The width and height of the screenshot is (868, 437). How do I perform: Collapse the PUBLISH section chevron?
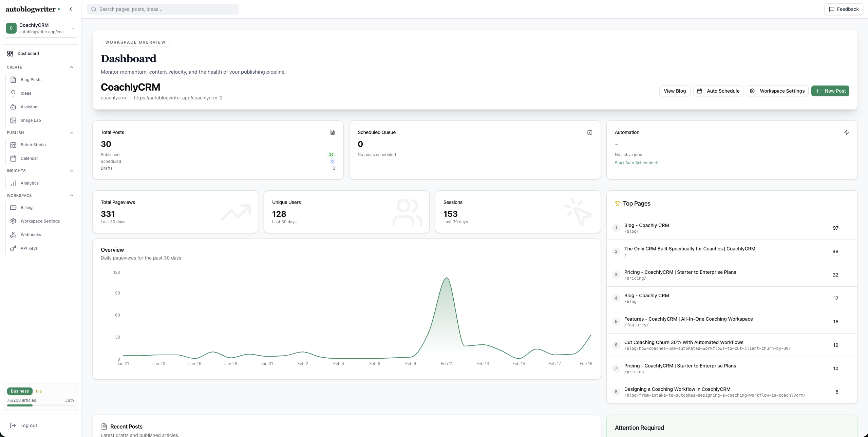click(x=71, y=133)
